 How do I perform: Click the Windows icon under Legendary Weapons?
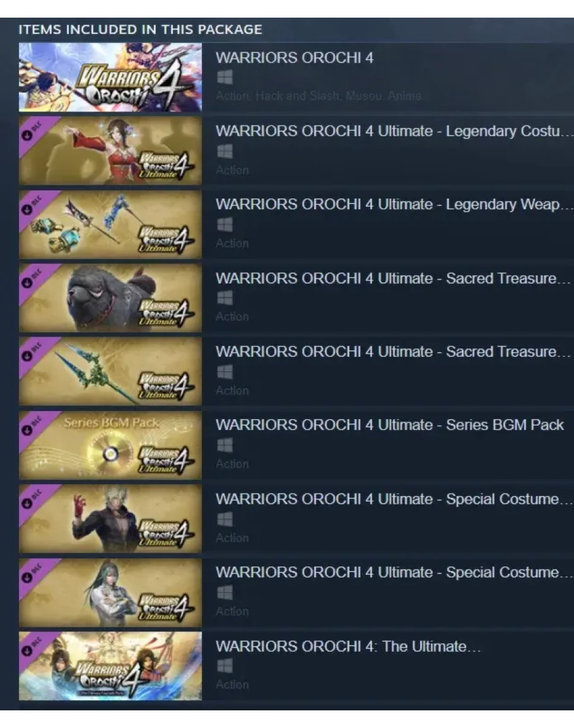225,224
